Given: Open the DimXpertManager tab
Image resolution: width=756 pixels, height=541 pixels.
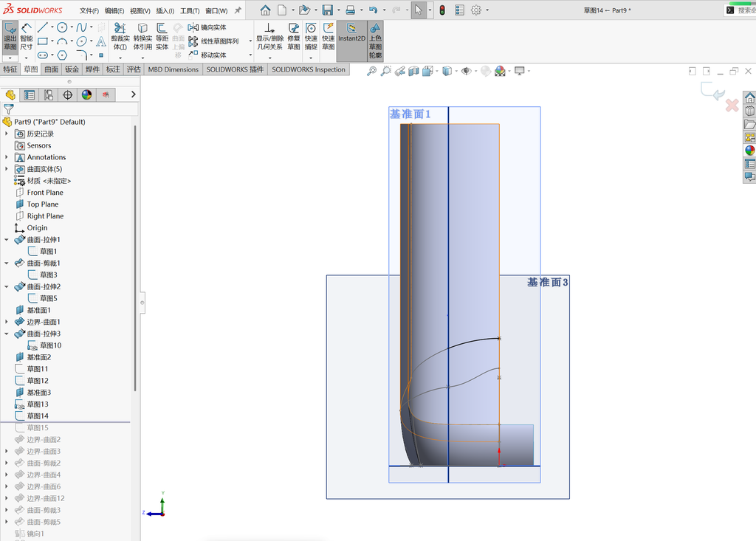Looking at the screenshot, I should [67, 95].
